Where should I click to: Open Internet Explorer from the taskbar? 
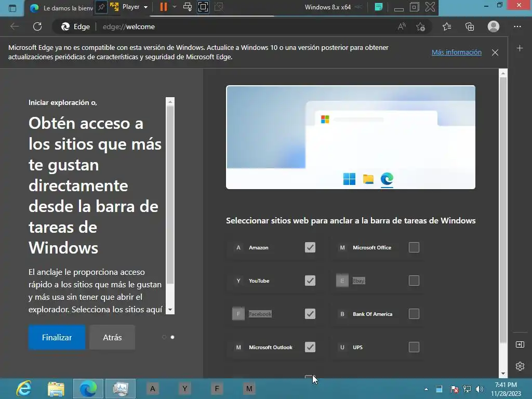pos(24,389)
